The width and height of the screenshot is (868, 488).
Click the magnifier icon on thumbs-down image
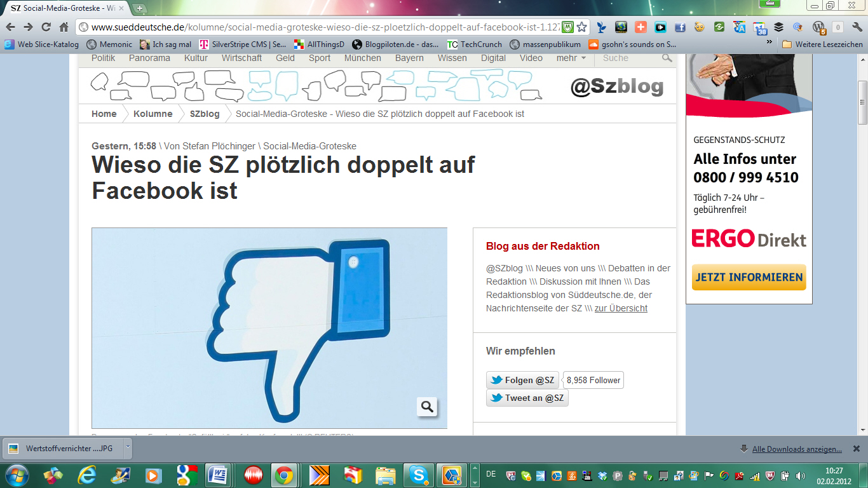click(x=427, y=407)
